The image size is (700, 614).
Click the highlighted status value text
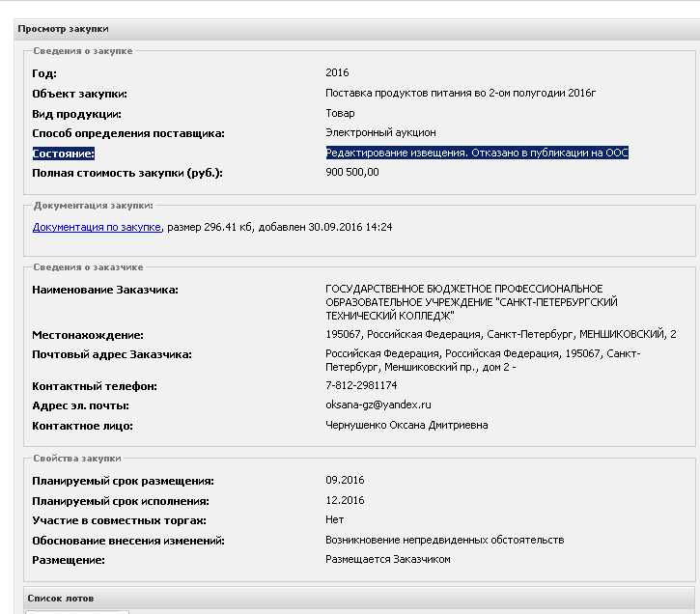coord(477,153)
